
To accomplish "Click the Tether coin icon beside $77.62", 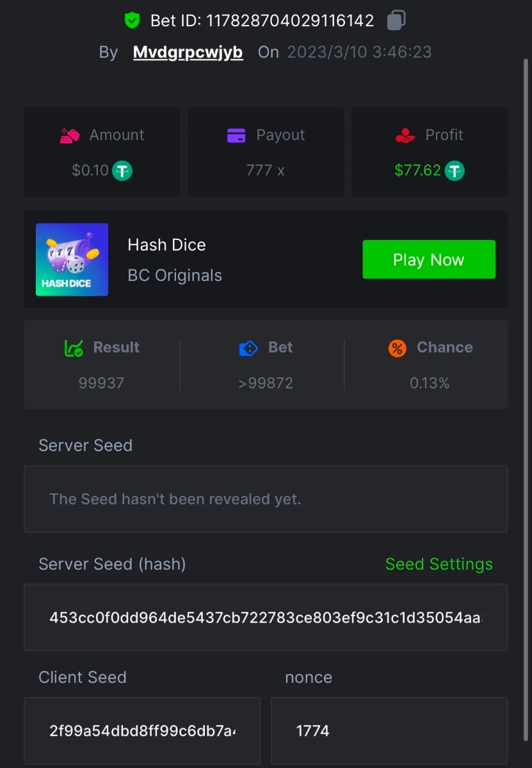I will 455,171.
